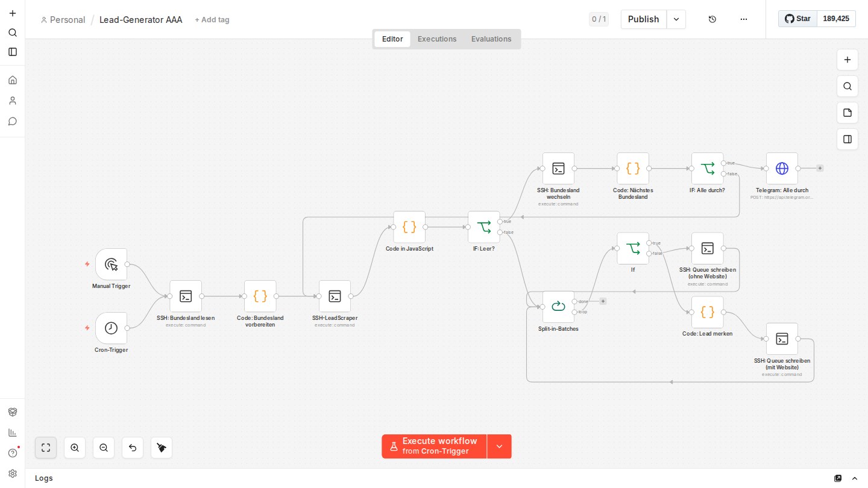Switch to the Evaluations tab

point(491,39)
